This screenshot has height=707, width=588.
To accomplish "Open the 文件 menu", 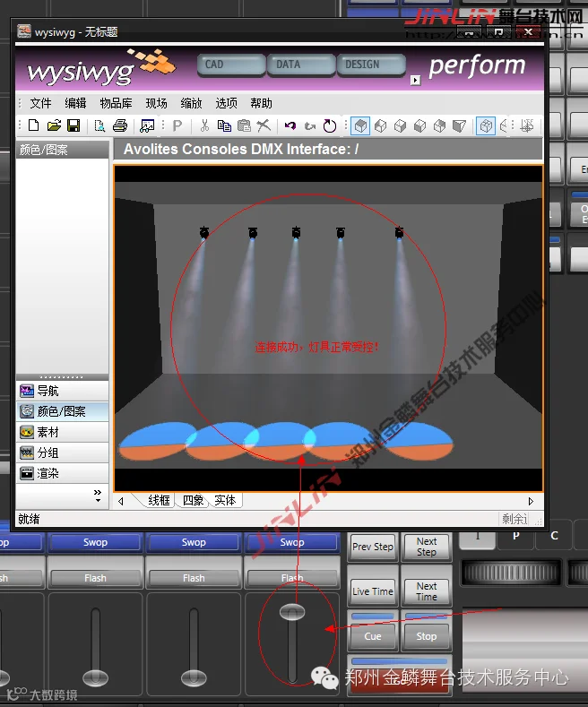I will (40, 103).
